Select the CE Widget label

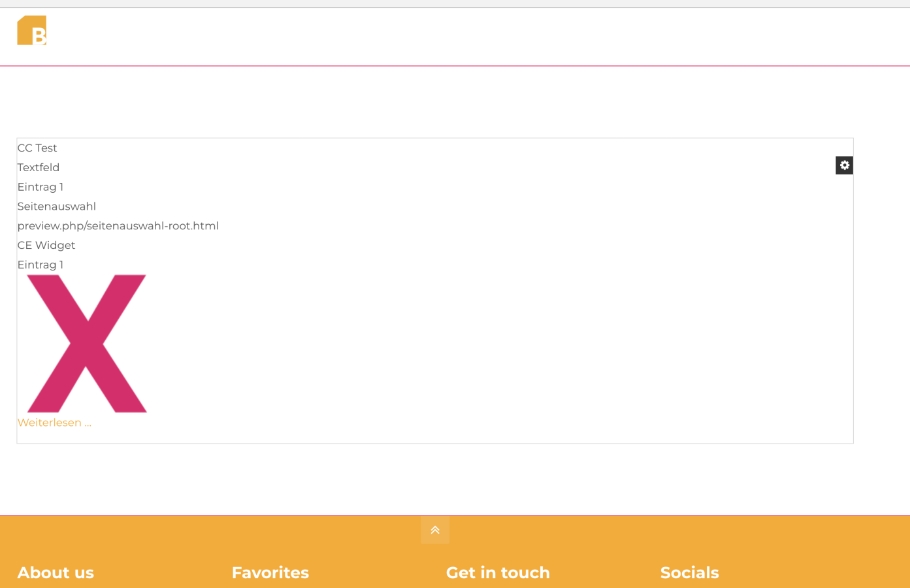[x=46, y=246]
